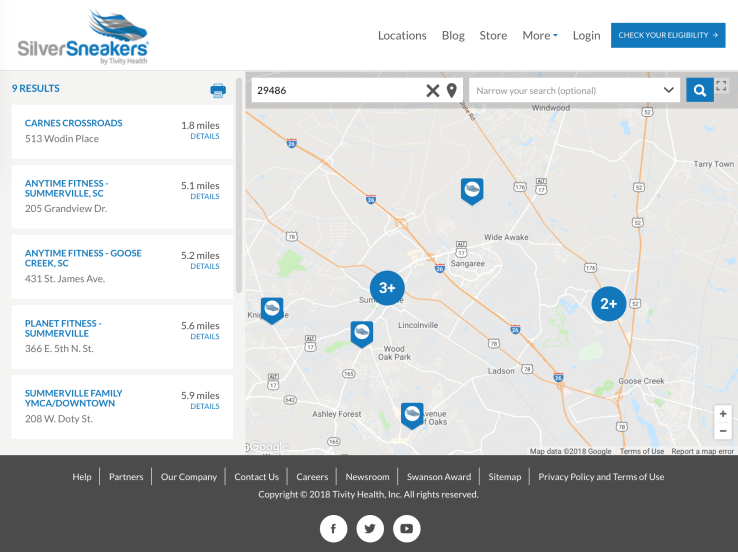Click into the zip code input field
Screen dimensions: 738x552
tap(335, 91)
